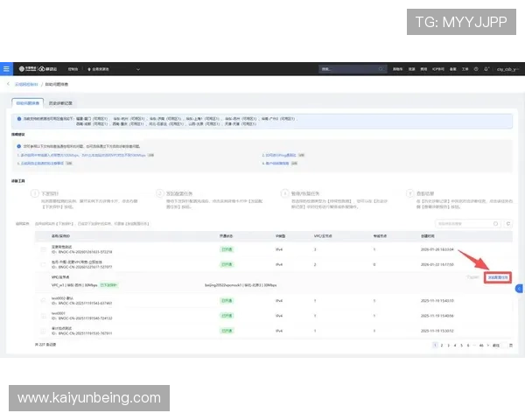The width and height of the screenshot is (525, 420).
Task: Switch to the second tab of the diagnosis page
Action: [x=60, y=102]
